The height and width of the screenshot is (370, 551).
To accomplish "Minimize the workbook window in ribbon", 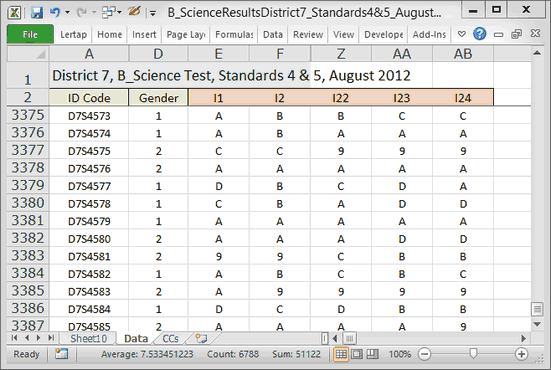I will tap(498, 34).
